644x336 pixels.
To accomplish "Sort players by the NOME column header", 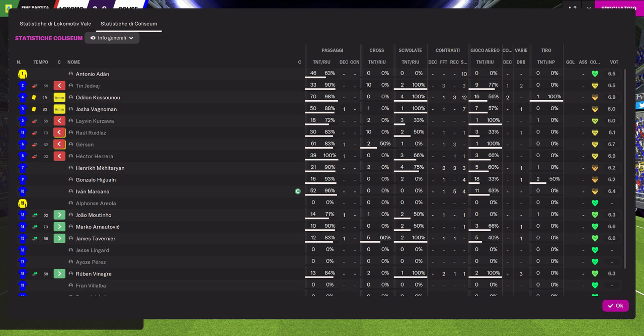I will coord(74,62).
